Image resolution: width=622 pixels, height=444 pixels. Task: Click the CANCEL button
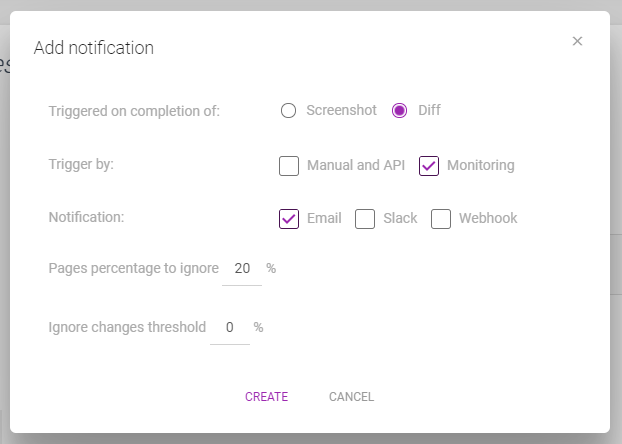[x=351, y=396]
